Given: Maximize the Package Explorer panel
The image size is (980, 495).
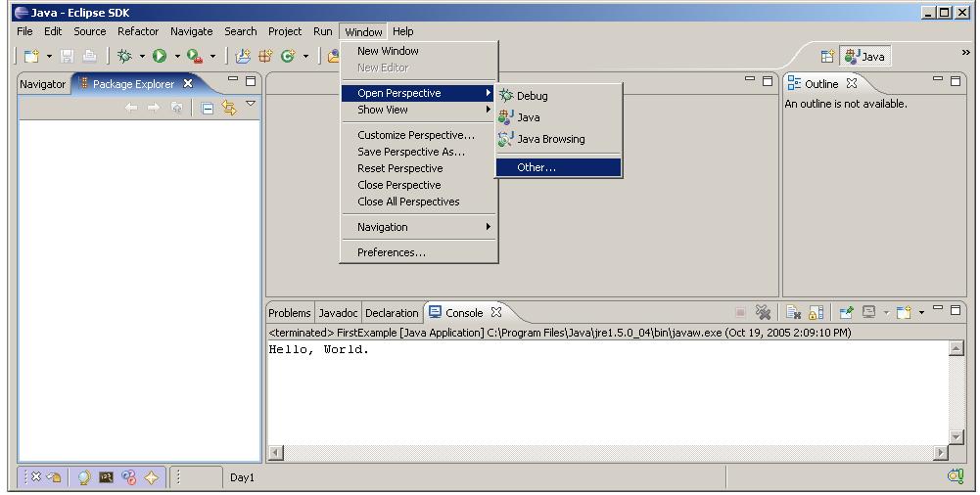Looking at the screenshot, I should coord(251,80).
